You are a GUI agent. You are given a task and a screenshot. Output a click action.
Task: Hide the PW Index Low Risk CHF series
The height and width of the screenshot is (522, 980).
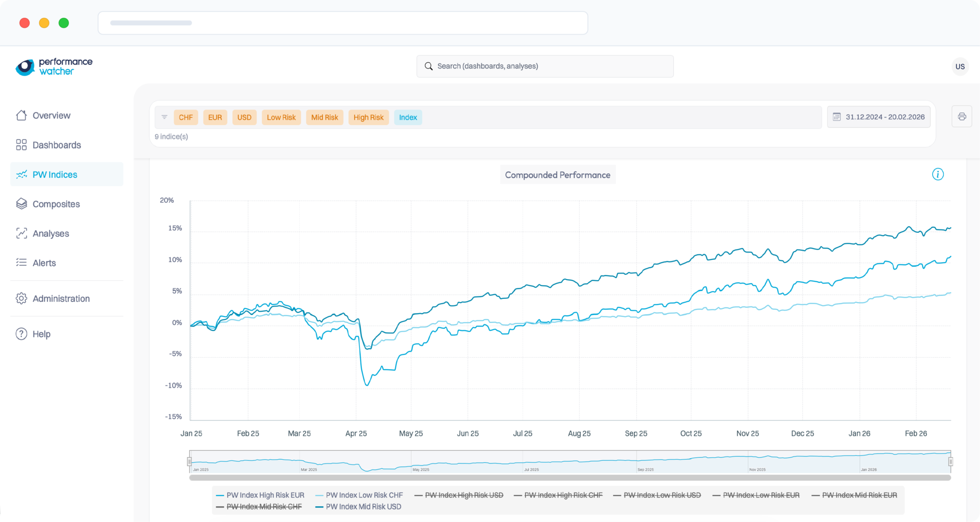pos(364,495)
